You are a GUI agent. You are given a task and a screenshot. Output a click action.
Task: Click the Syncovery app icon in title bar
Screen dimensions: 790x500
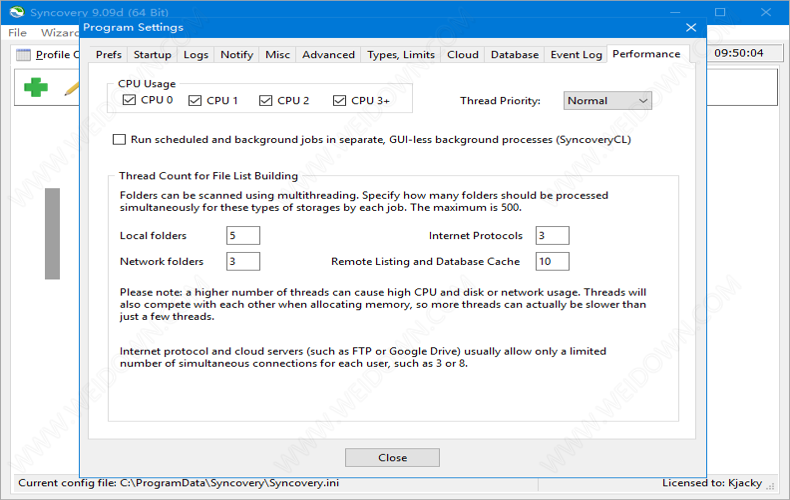tap(17, 12)
